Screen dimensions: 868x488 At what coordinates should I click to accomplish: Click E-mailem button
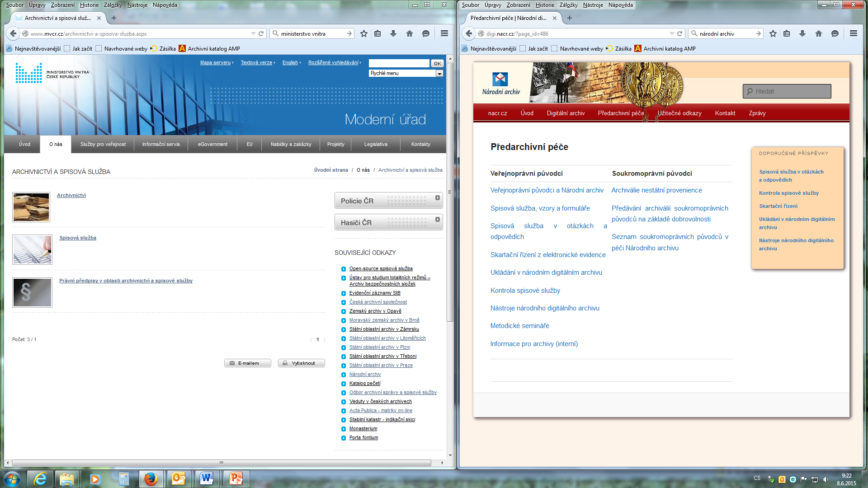coord(248,363)
